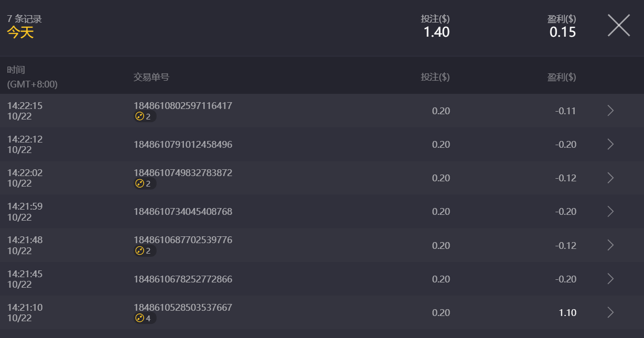
Task: Expand details arrow for the 14:21:45 record
Action: pyautogui.click(x=610, y=279)
